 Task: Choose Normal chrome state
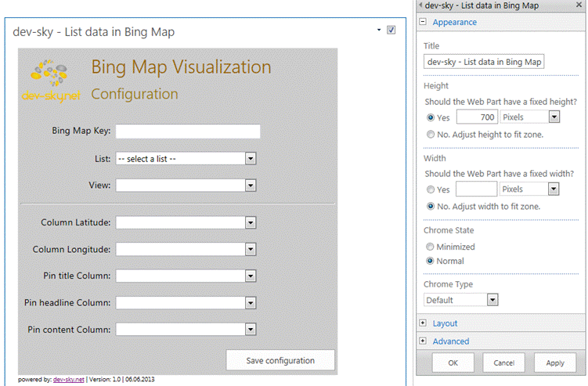pyautogui.click(x=430, y=261)
